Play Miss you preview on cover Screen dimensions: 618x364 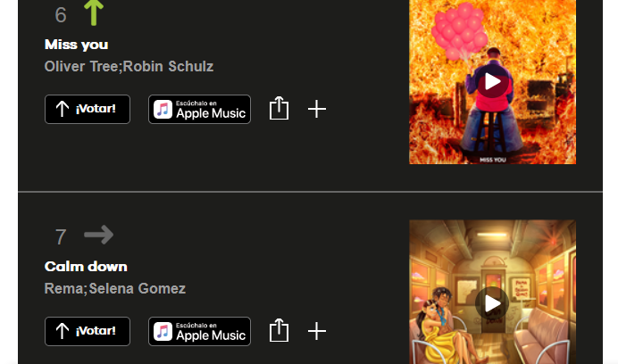(x=492, y=81)
